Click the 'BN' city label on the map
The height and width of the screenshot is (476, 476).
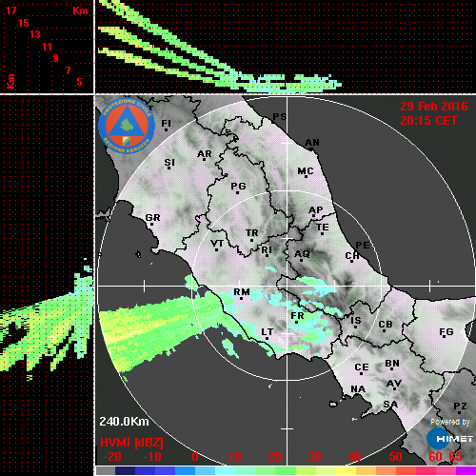tap(392, 364)
